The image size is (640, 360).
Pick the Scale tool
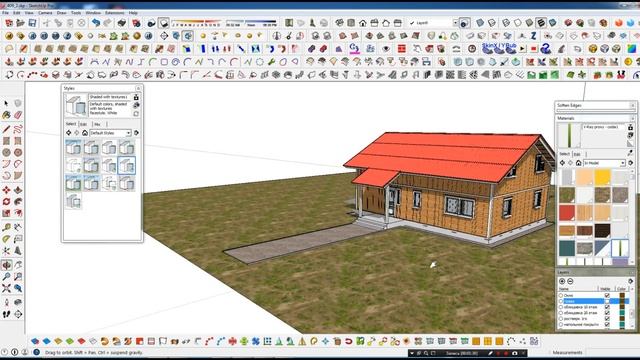point(6,213)
